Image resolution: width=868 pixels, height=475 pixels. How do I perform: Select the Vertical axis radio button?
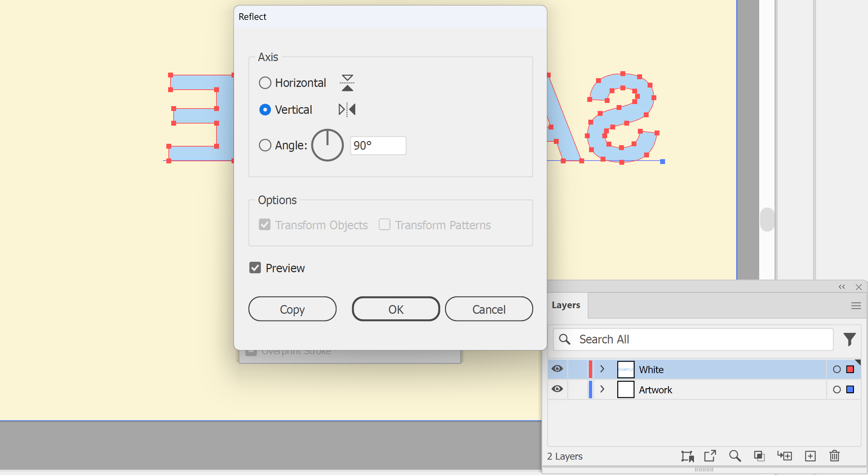pos(265,110)
